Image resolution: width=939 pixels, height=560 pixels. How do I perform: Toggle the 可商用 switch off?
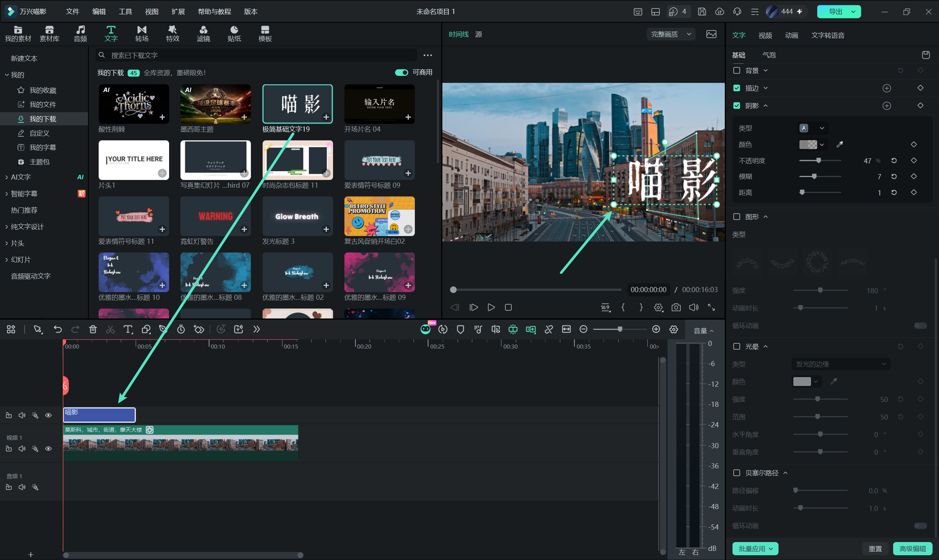click(x=401, y=73)
